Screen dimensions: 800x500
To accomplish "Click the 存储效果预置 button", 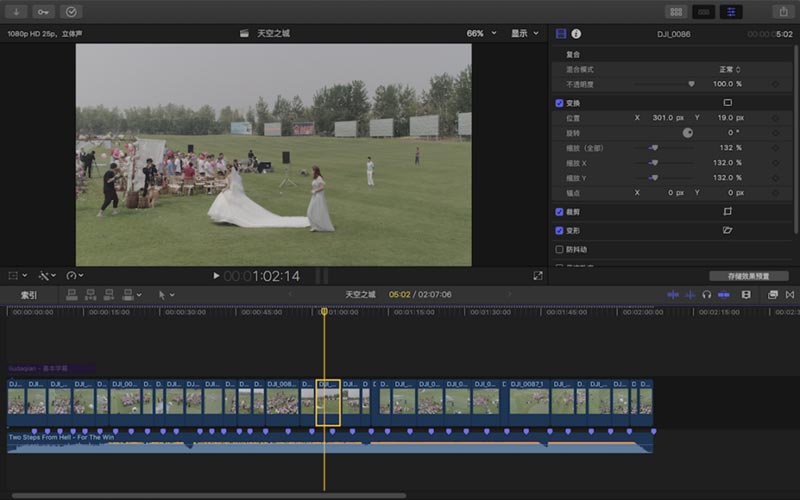I will pyautogui.click(x=748, y=276).
